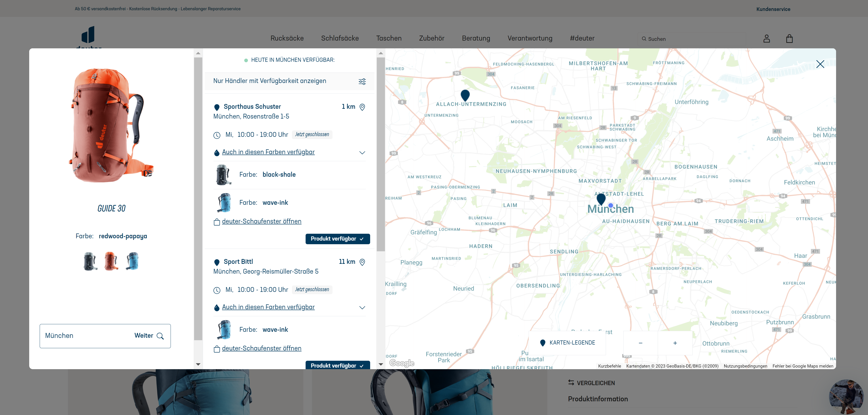Screen dimensions: 868x415
Task: Open Kurzbefehle on the map
Action: (609, 366)
